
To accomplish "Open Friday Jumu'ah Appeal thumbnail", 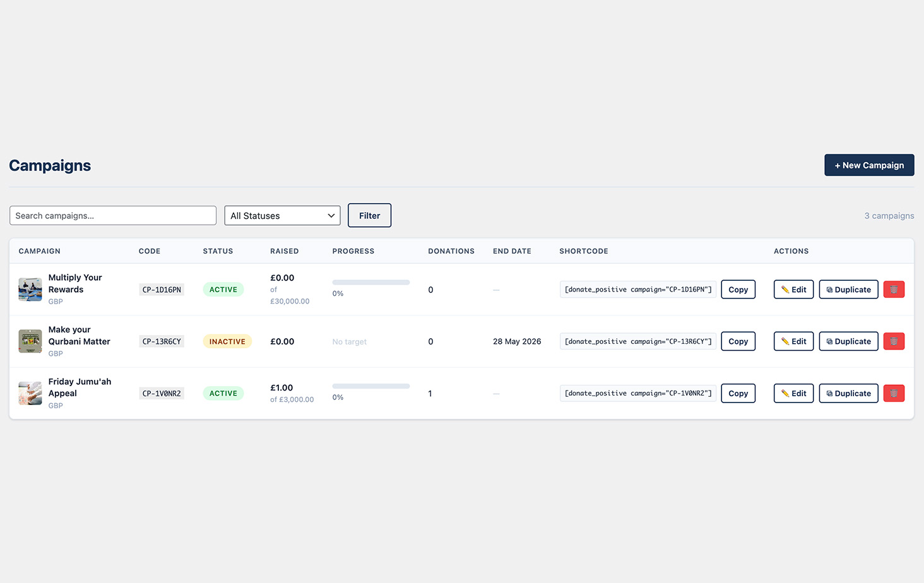I will [x=30, y=393].
